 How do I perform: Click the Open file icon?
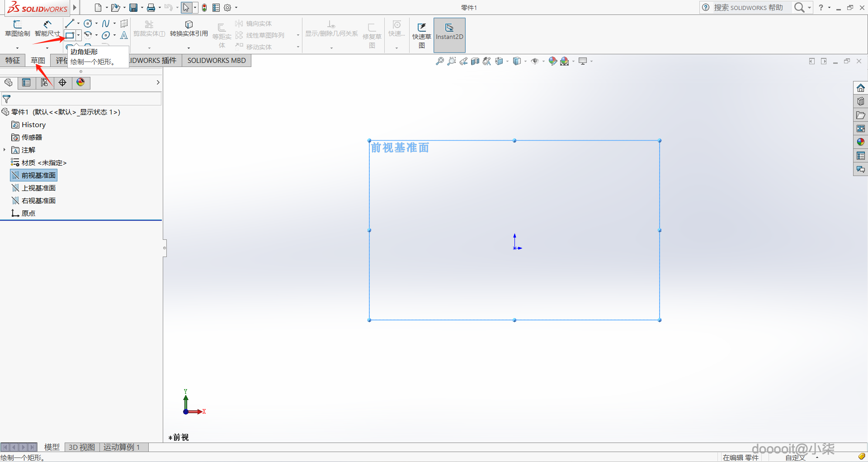click(115, 8)
